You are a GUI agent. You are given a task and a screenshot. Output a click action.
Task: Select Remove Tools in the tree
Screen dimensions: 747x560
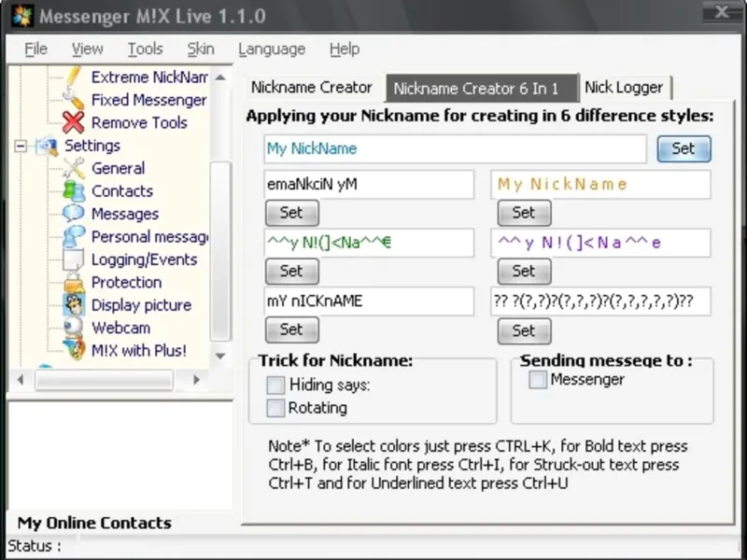pyautogui.click(x=139, y=123)
